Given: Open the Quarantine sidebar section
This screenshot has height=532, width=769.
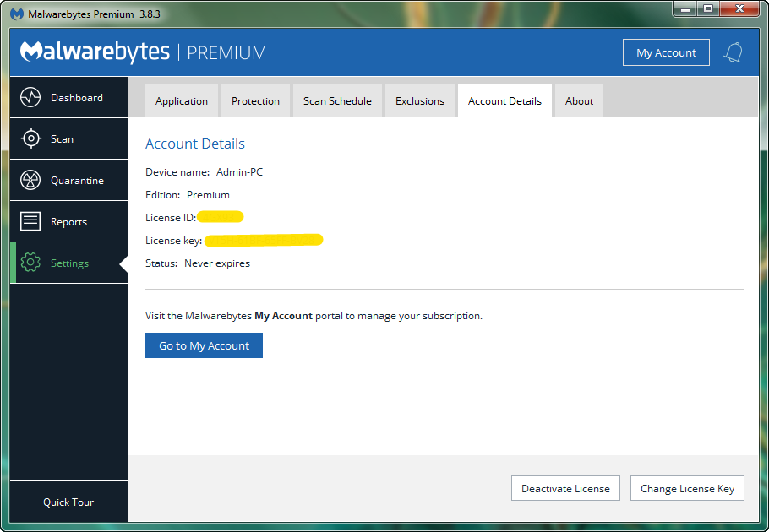Looking at the screenshot, I should point(68,180).
